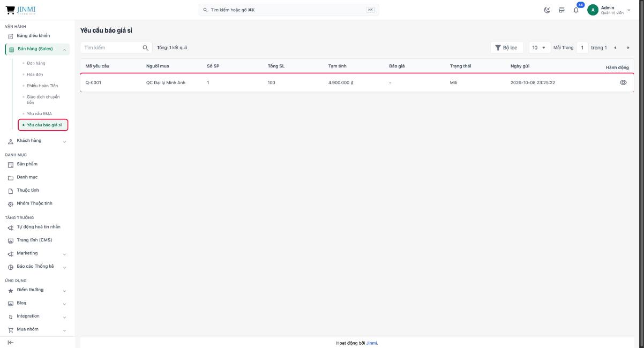Expand the Khách hàng submenu
The height and width of the screenshot is (348, 644).
(64, 141)
